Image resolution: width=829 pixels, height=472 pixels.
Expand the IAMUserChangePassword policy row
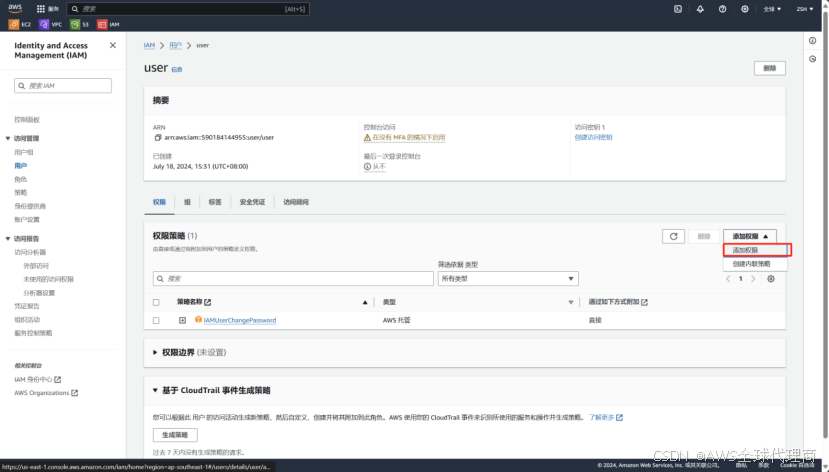[182, 320]
